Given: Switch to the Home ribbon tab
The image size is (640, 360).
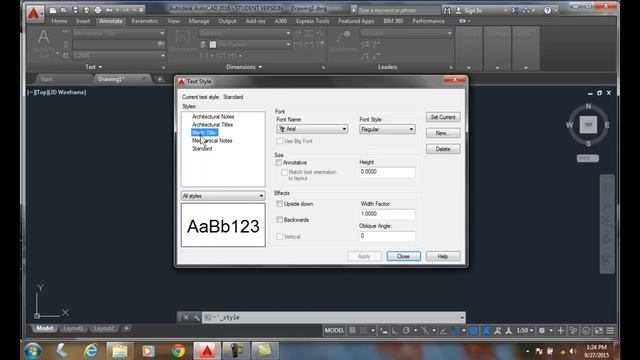Looking at the screenshot, I should (x=59, y=21).
